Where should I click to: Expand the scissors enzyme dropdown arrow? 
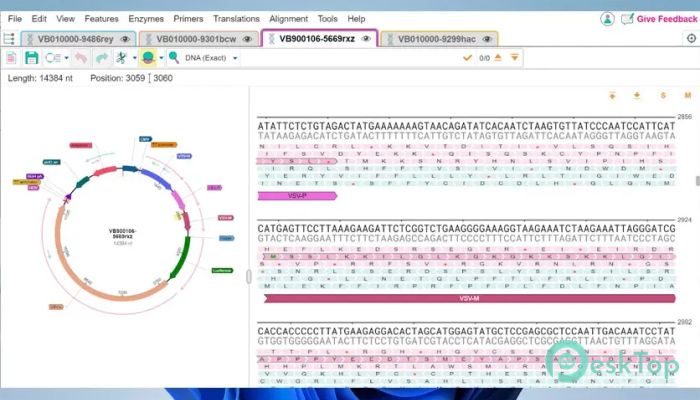(134, 58)
